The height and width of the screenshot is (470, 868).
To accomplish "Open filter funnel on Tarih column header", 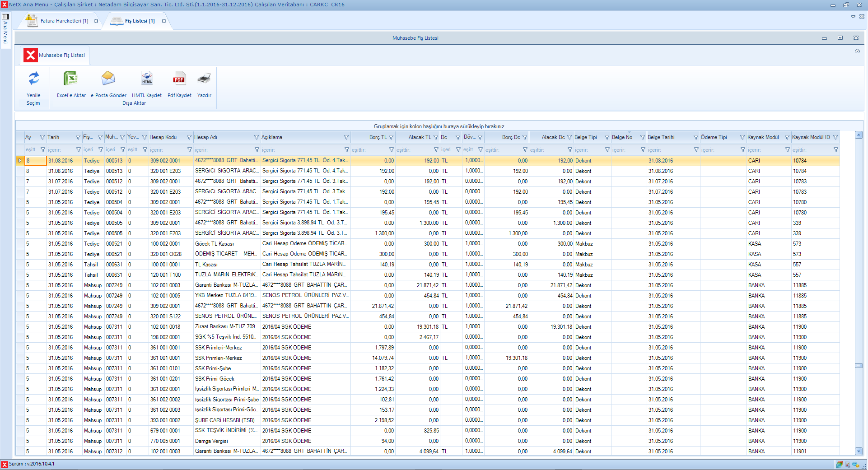I will pos(78,137).
